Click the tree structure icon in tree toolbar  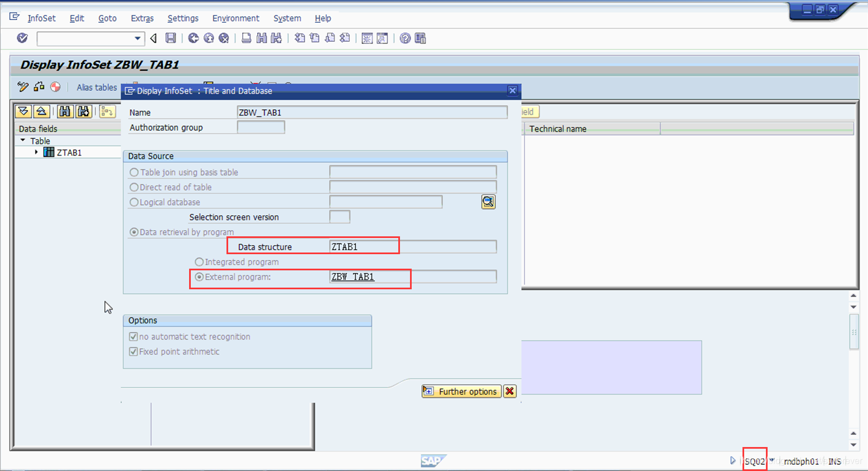107,111
